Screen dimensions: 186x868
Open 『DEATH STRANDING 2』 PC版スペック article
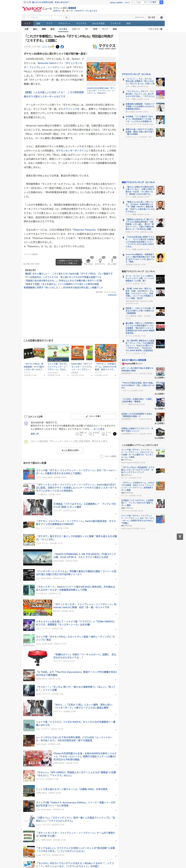pos(84,556)
